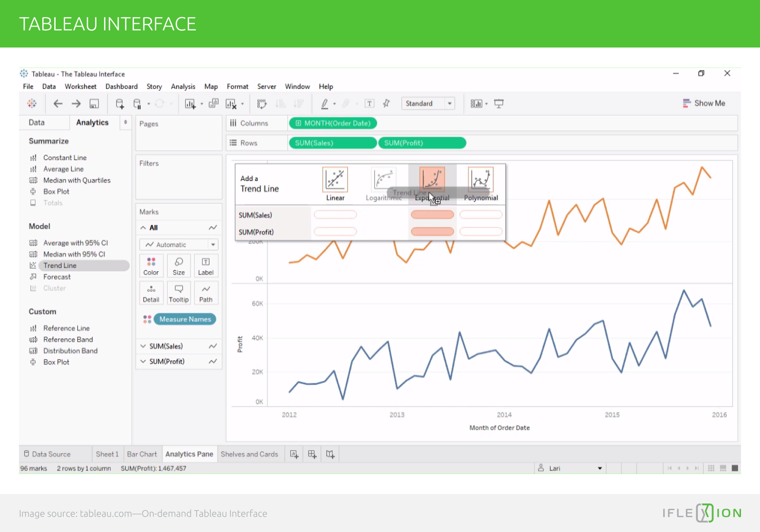Click the Redo forward arrow
760x532 pixels.
tap(76, 104)
